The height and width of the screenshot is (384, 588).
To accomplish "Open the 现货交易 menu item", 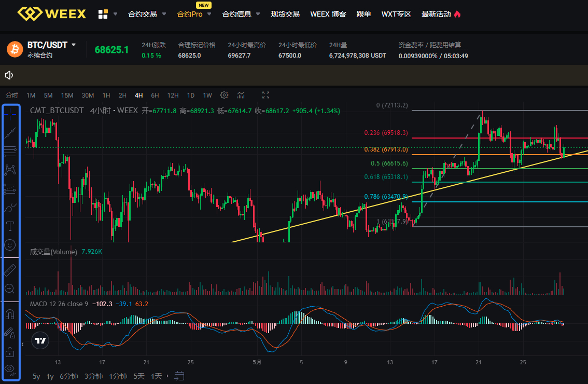I will (x=285, y=14).
